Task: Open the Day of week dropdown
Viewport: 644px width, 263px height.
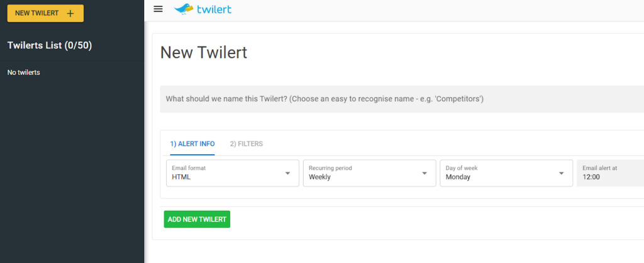Action: click(506, 173)
